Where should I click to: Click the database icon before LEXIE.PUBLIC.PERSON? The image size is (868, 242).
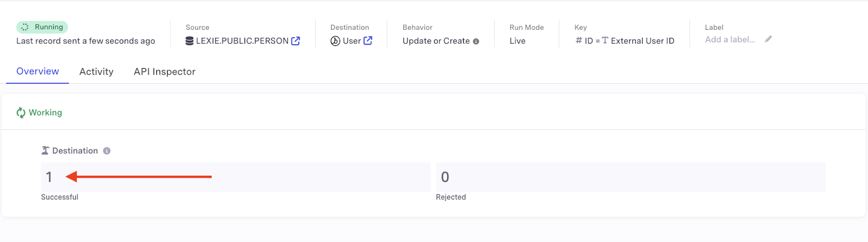click(x=189, y=41)
